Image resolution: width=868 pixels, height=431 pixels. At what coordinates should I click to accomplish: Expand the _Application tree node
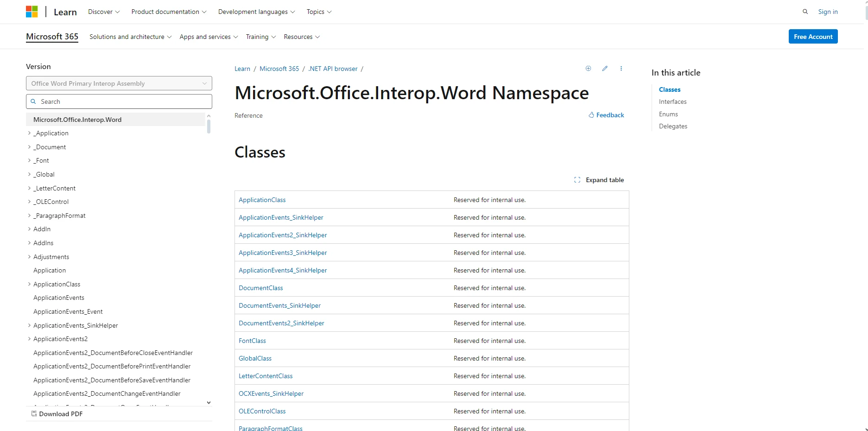(29, 133)
